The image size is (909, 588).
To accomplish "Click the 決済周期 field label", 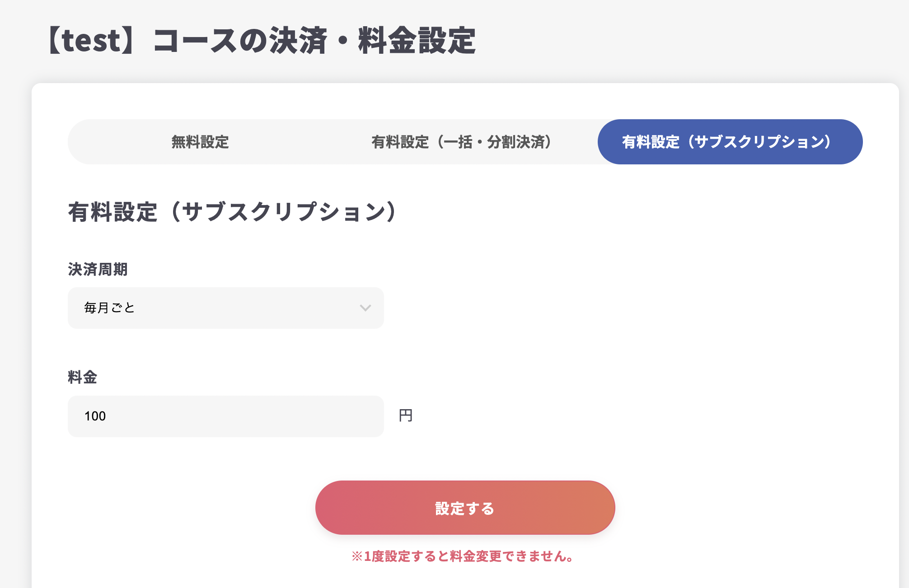I will [98, 269].
